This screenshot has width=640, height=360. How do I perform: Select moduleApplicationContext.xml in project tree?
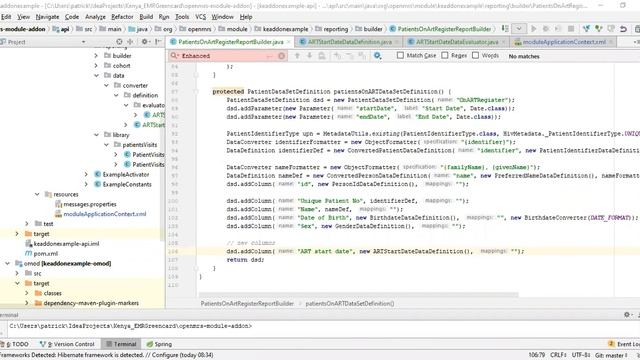tap(104, 214)
